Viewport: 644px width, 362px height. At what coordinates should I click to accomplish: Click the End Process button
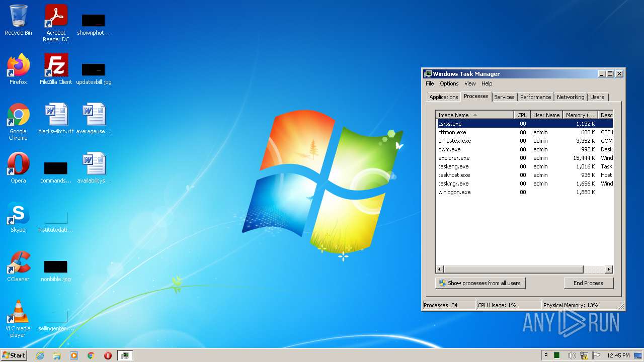pos(588,283)
